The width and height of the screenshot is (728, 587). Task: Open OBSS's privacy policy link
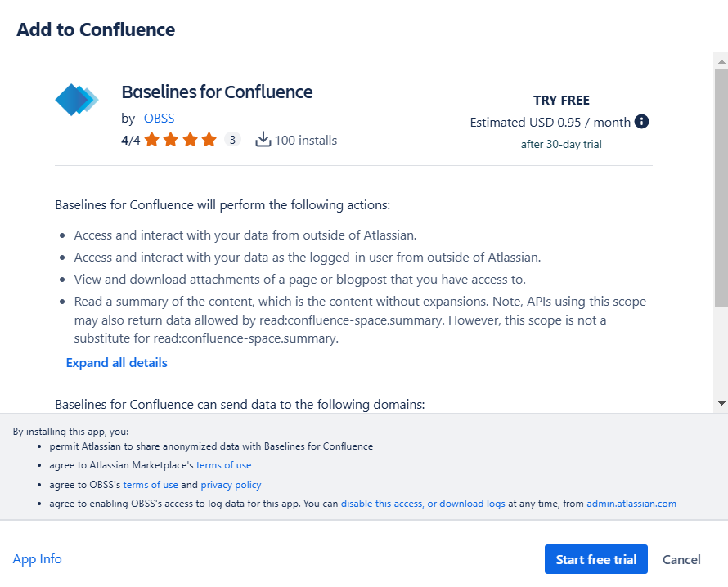[x=231, y=485]
